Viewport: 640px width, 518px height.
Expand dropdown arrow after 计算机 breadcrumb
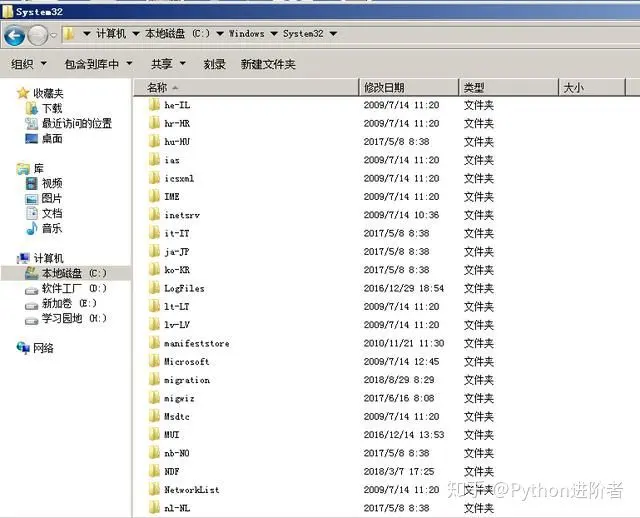point(136,33)
